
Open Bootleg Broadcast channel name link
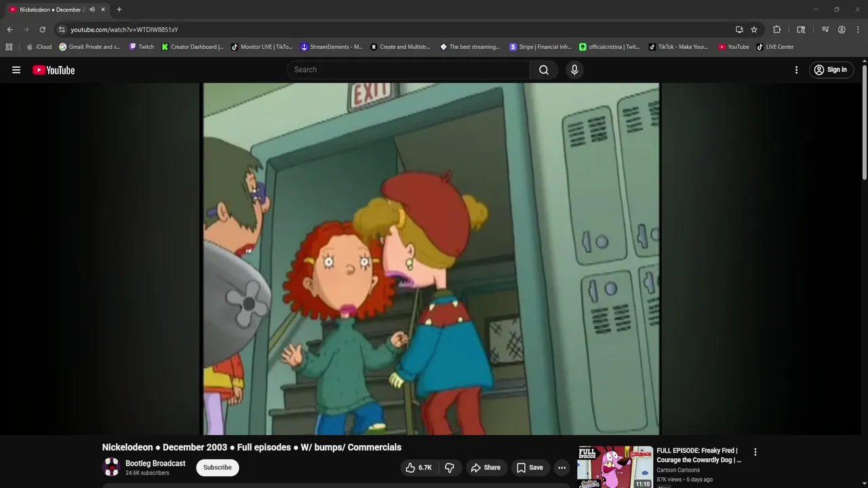pyautogui.click(x=155, y=464)
